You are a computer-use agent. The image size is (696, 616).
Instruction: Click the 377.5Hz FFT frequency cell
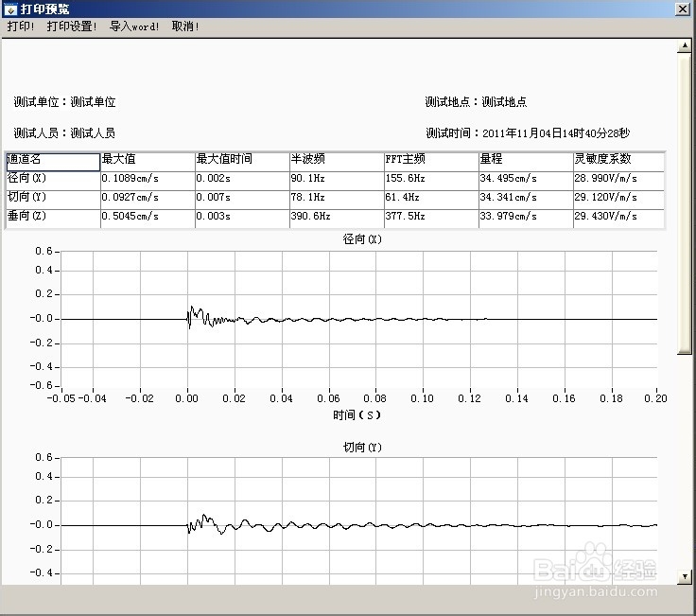[x=431, y=219]
